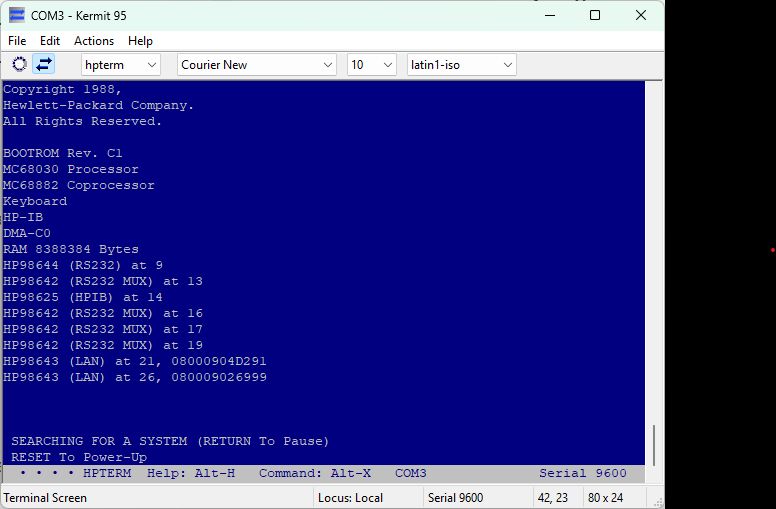
Task: Click the cursor position '42, 23' status entry
Action: (x=553, y=498)
